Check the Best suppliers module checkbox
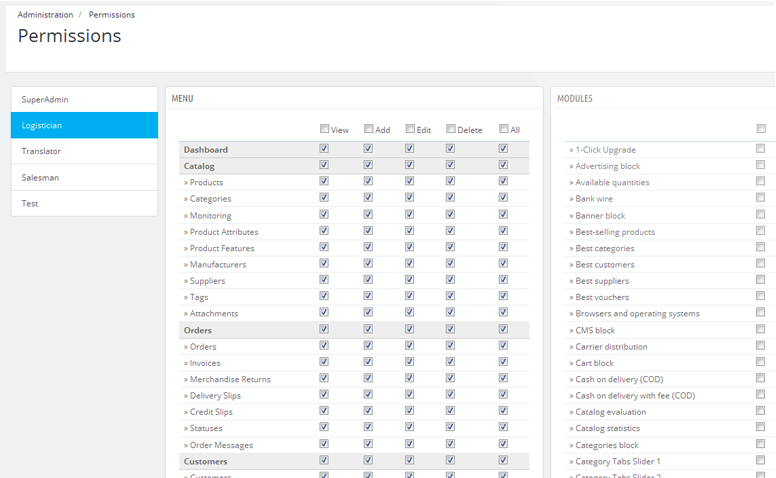 coord(761,280)
